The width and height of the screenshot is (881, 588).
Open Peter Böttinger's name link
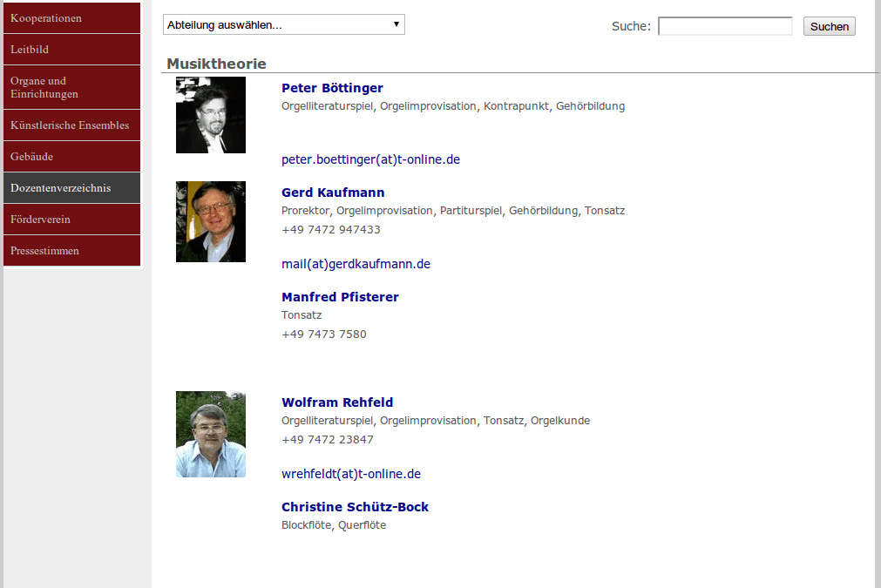(332, 88)
